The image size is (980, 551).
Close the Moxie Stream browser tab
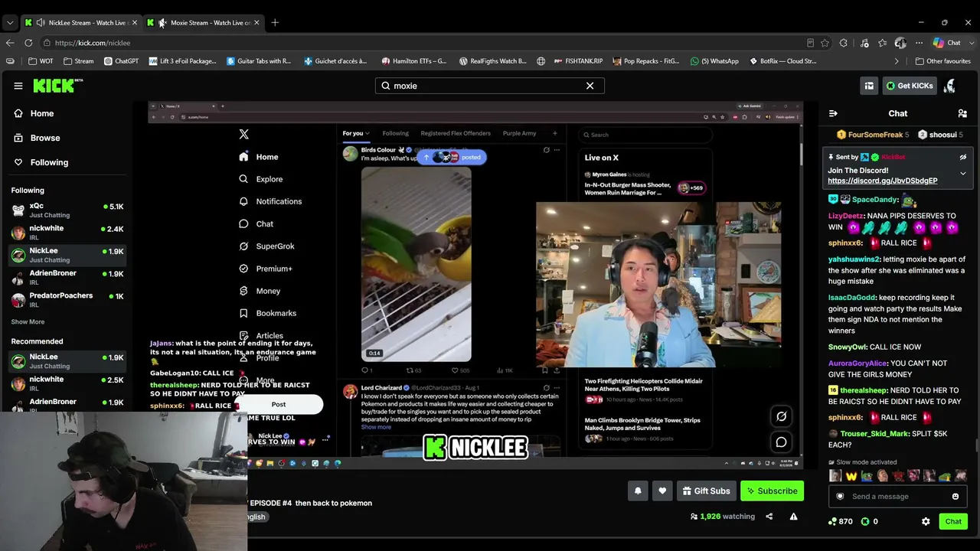tap(256, 22)
